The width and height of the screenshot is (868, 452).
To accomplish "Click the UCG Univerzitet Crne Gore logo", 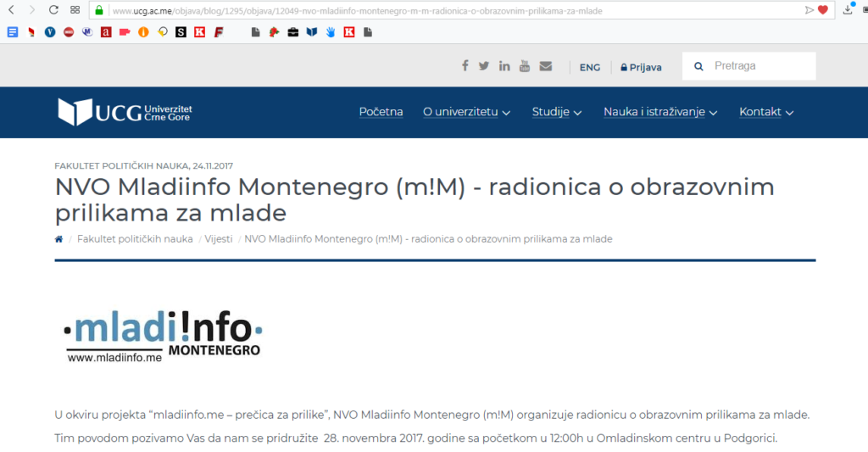I will tap(125, 112).
